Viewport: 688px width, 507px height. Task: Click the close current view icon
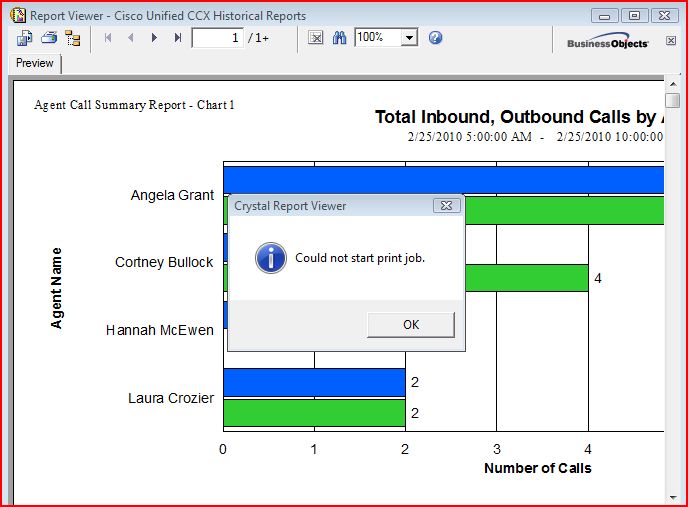point(315,38)
